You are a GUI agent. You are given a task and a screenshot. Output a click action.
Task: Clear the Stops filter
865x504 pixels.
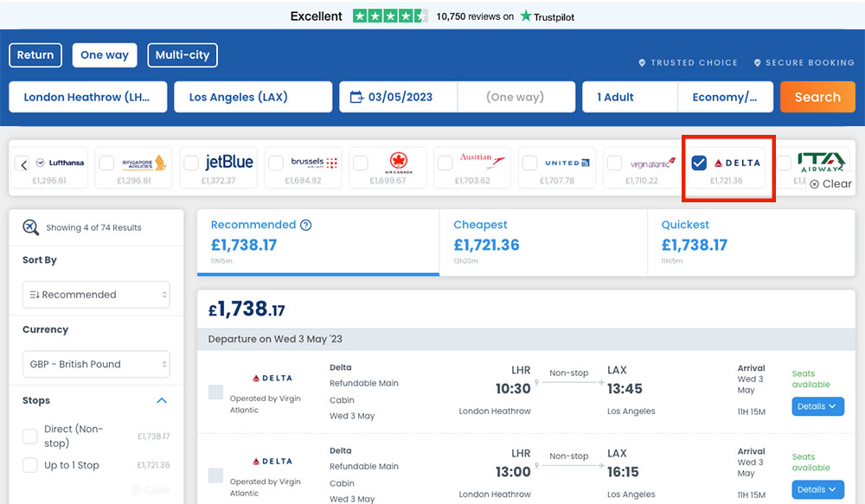click(x=151, y=489)
